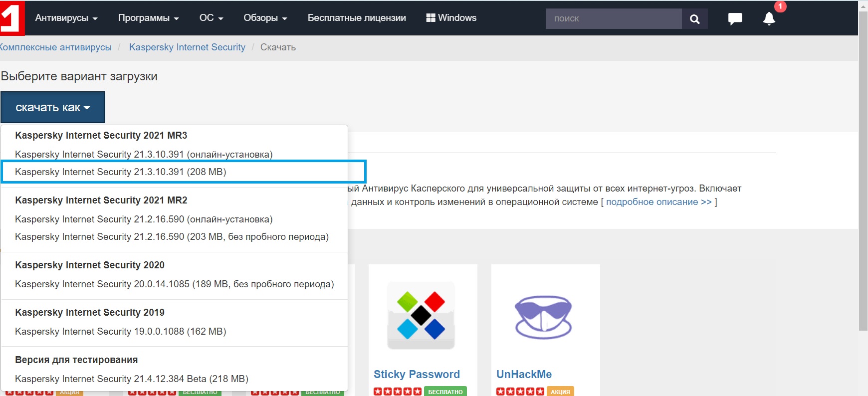This screenshot has height=396, width=868.
Task: Expand the ОС dropdown menu
Action: click(x=211, y=18)
